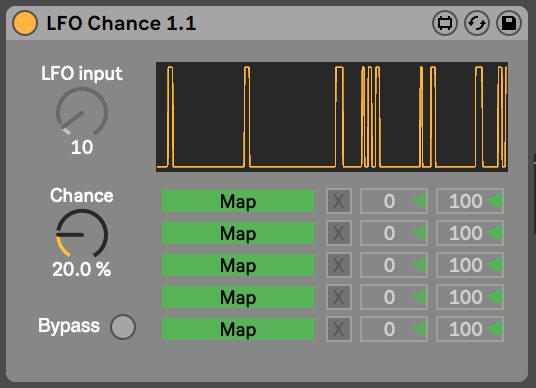The width and height of the screenshot is (536, 388).
Task: Toggle the device activator on LFO Chance
Action: 25,23
